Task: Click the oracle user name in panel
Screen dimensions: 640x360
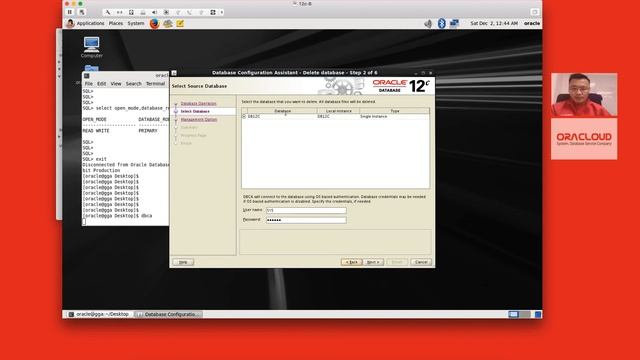Action: (532, 23)
